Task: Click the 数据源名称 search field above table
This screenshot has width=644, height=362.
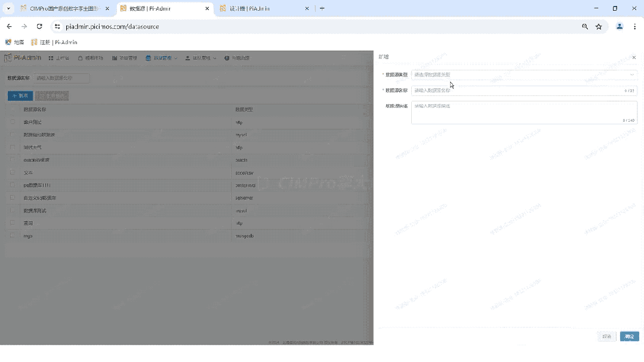Action: point(61,78)
